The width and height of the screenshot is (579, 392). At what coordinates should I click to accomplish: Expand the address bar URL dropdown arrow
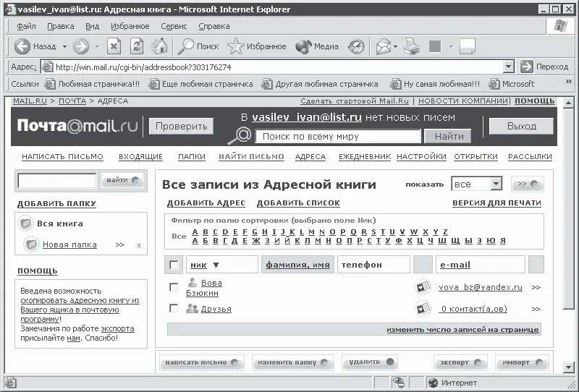click(x=509, y=67)
